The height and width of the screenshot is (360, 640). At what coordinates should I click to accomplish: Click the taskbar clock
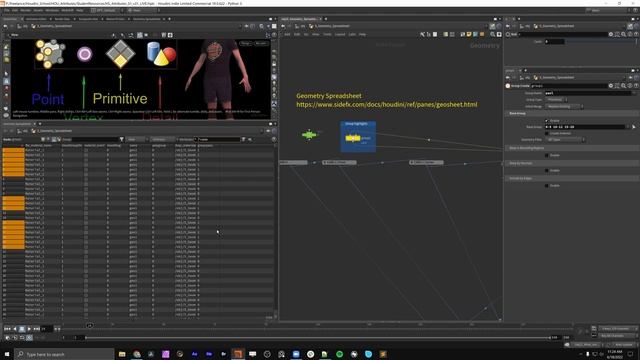click(x=615, y=354)
